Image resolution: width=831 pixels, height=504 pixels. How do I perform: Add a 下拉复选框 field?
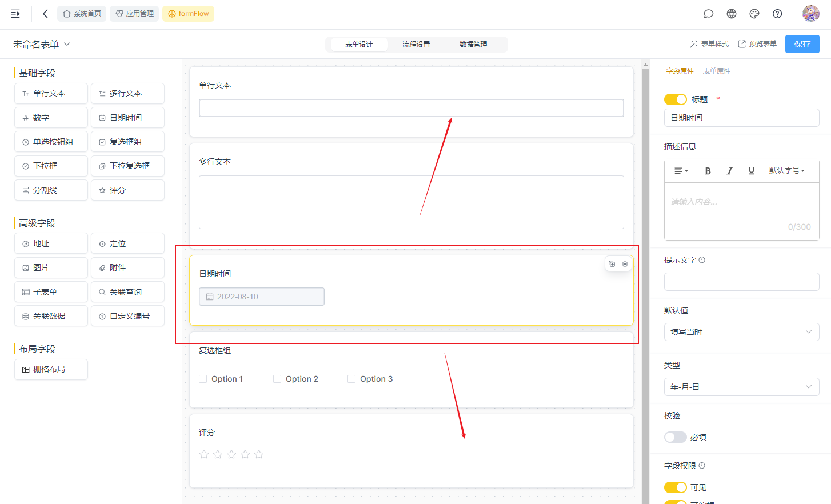tap(127, 166)
